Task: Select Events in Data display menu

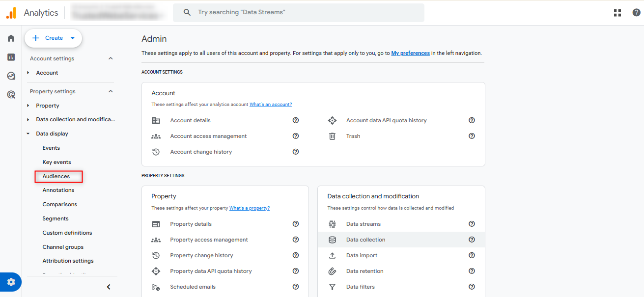Action: (x=51, y=148)
